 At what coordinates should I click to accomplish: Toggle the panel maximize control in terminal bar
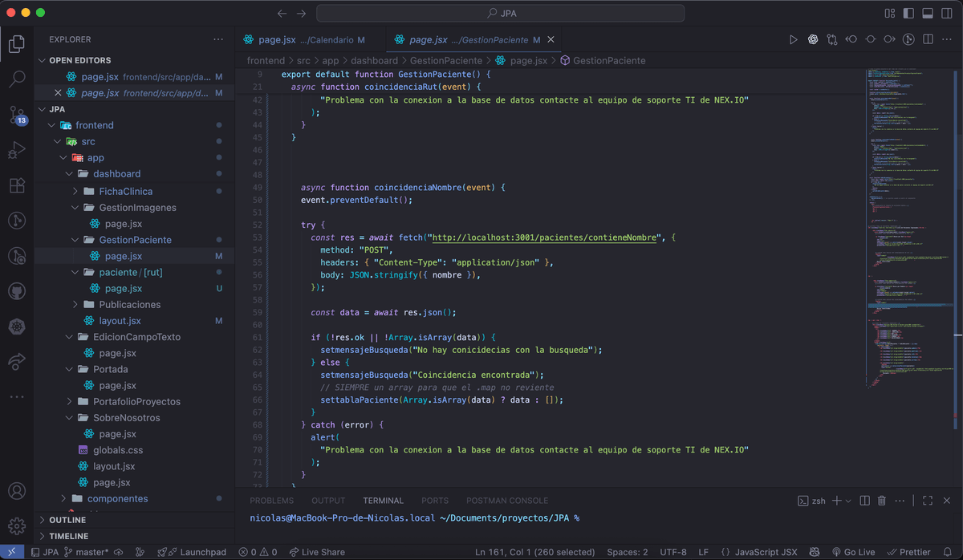[x=927, y=500]
